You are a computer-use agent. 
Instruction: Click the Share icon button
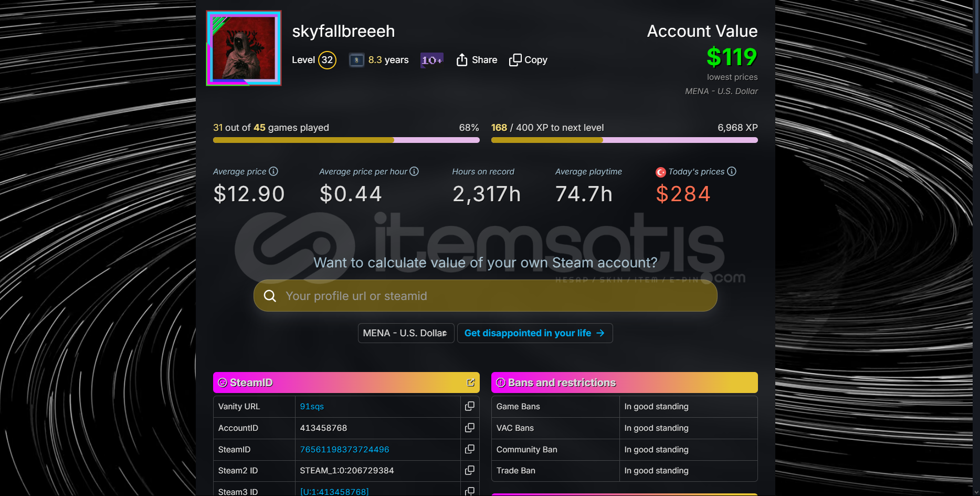click(462, 60)
